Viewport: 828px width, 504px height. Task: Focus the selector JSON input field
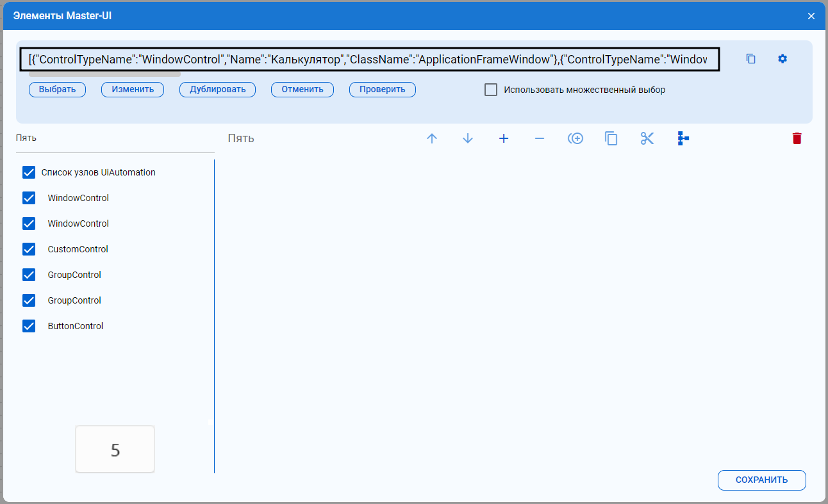point(369,60)
